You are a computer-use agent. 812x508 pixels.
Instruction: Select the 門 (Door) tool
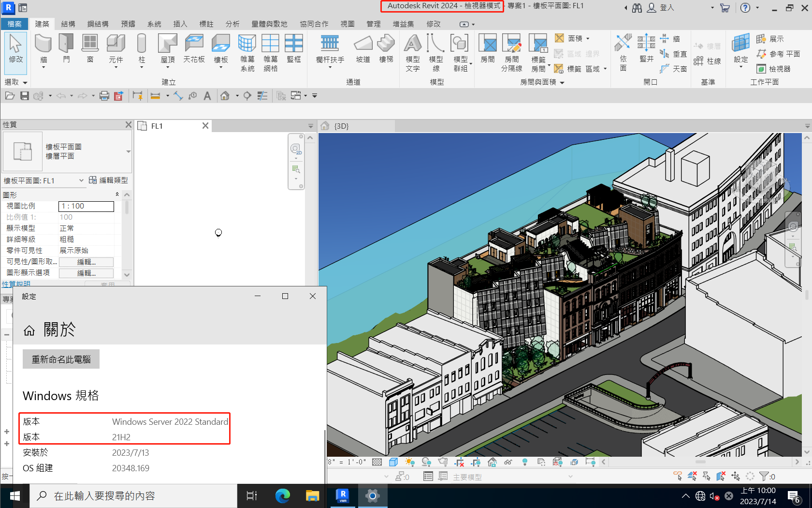[66, 49]
